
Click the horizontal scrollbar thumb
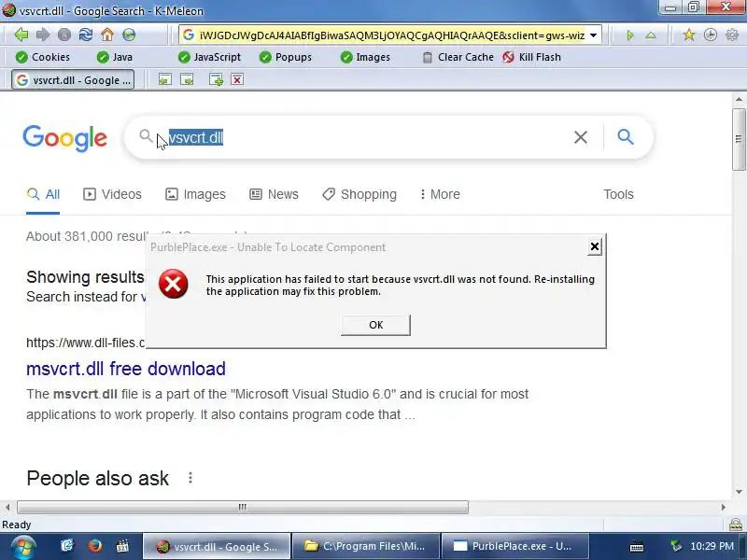point(243,507)
